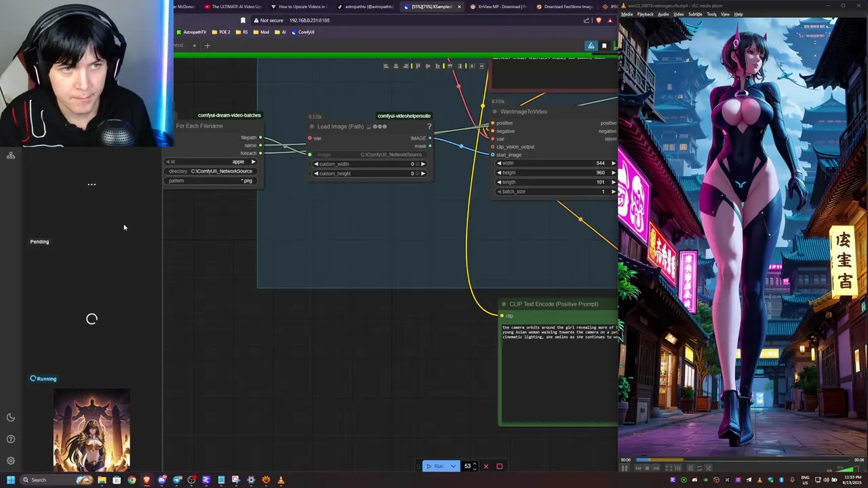Screen dimensions: 868x488
Task: Open the ComfyUI settings gear icon
Action: (11, 461)
